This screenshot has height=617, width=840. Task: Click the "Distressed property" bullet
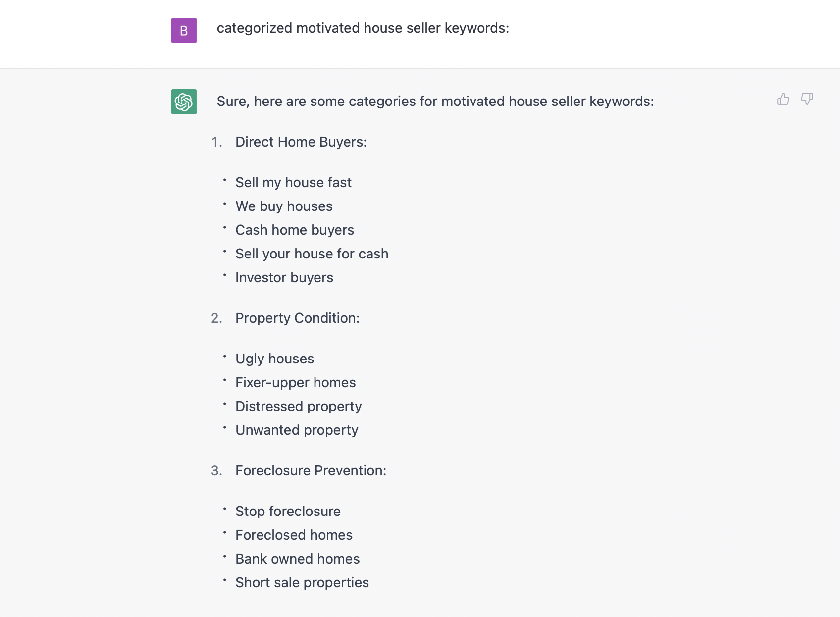[x=298, y=407]
